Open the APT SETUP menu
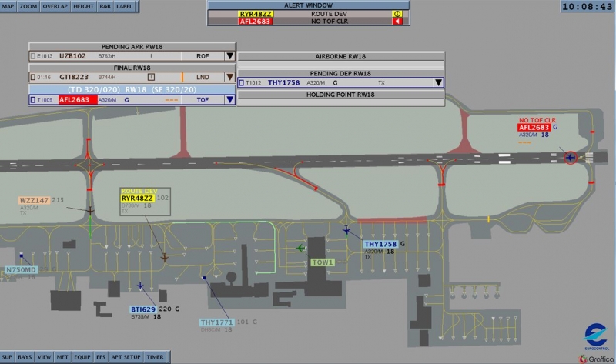 tap(128, 357)
